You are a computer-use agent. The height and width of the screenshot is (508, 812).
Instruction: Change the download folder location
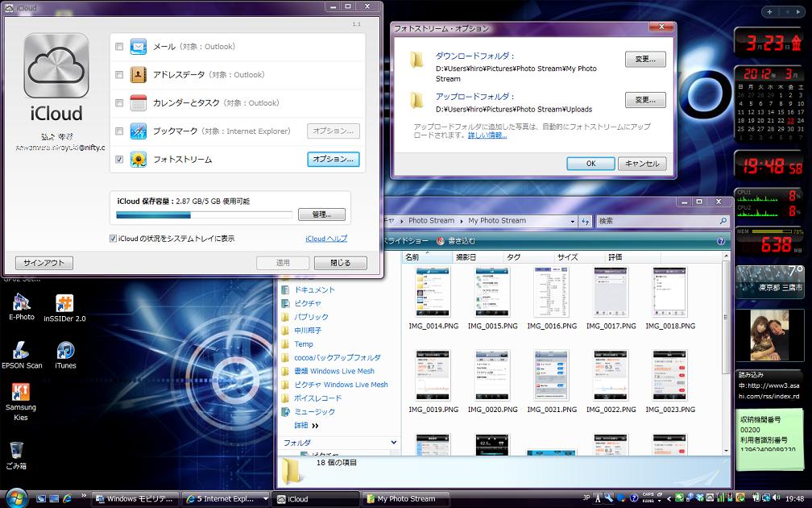pos(645,59)
